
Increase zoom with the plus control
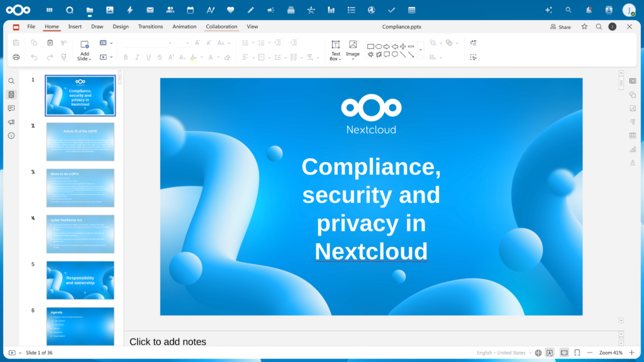click(631, 353)
